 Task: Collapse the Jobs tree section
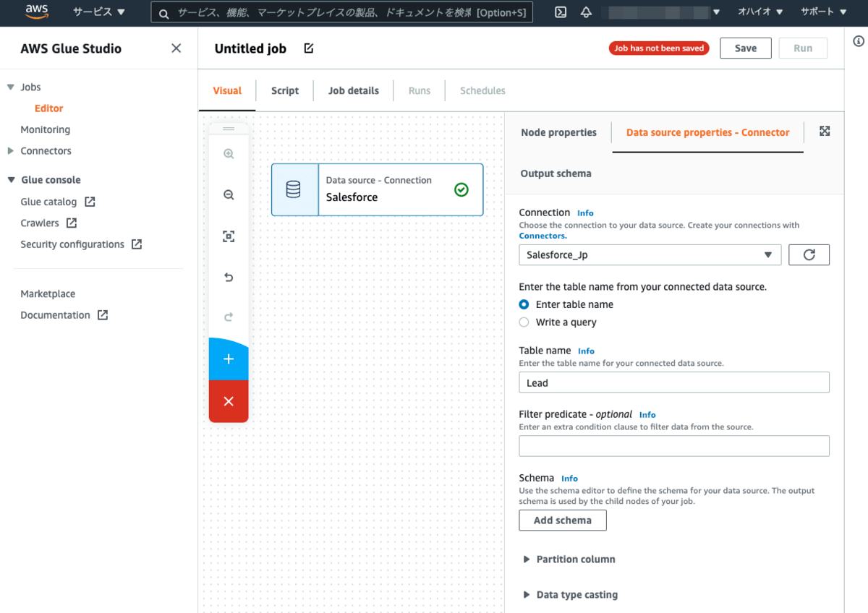click(x=11, y=87)
